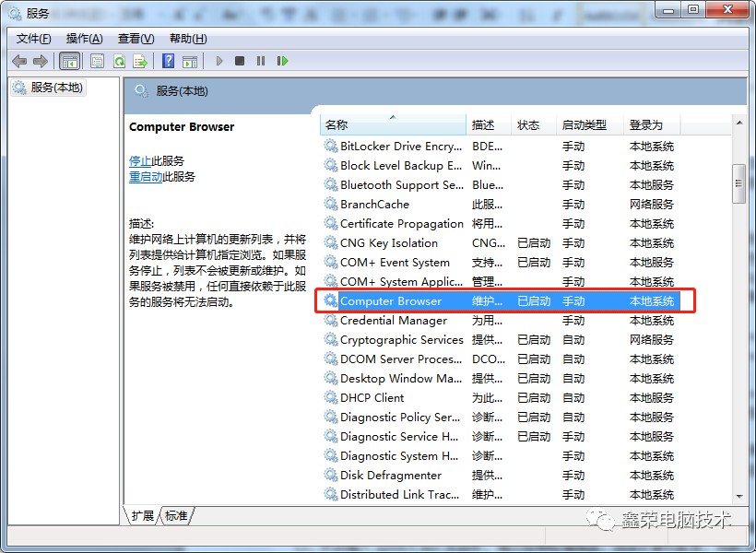Click the Back navigation arrow
This screenshot has width=756, height=553.
coord(19,61)
